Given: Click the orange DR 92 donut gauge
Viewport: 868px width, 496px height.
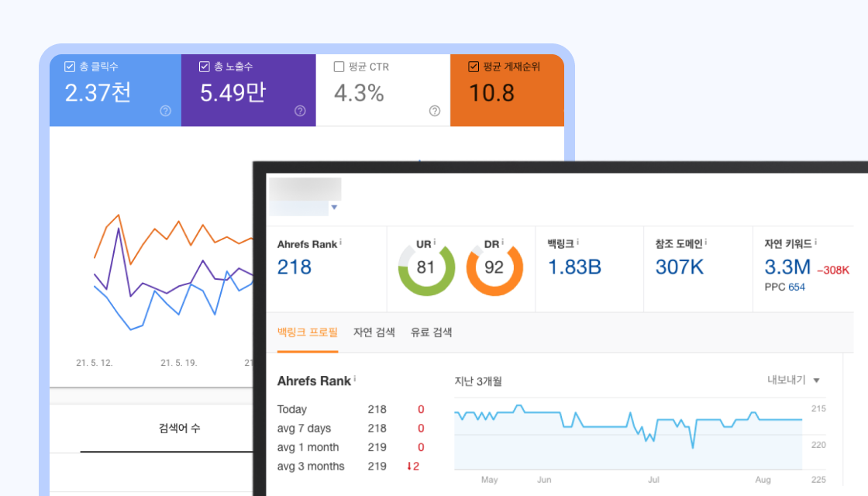Looking at the screenshot, I should [x=494, y=268].
